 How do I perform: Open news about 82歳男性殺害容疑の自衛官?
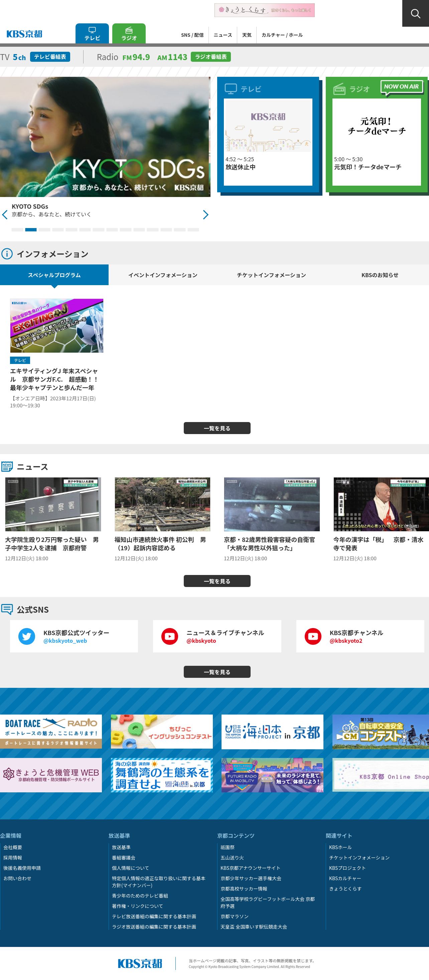coord(272,519)
